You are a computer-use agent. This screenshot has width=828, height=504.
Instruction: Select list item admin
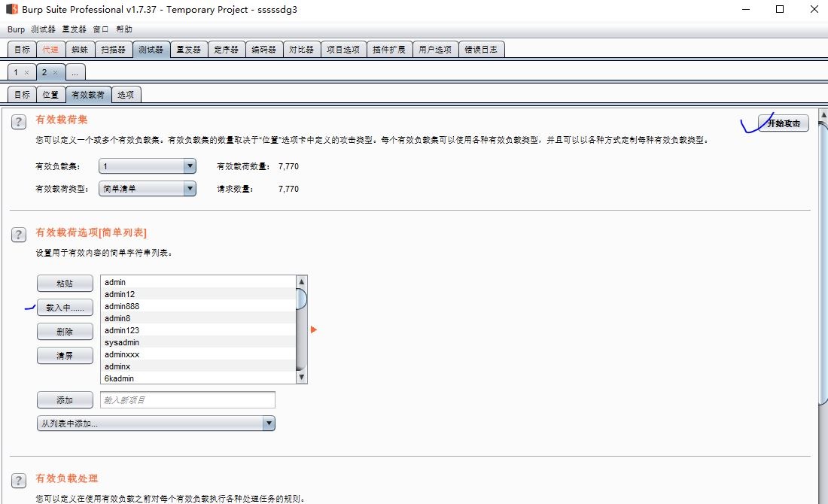coord(198,282)
